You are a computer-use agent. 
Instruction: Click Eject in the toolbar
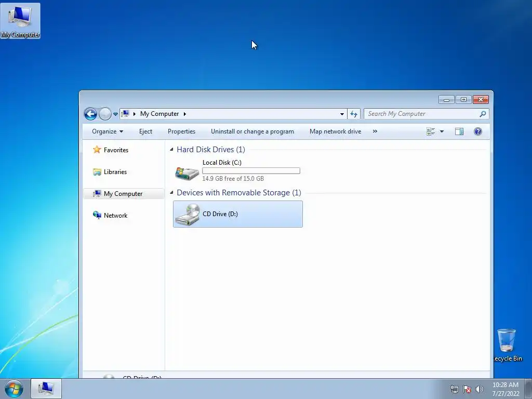pos(145,131)
